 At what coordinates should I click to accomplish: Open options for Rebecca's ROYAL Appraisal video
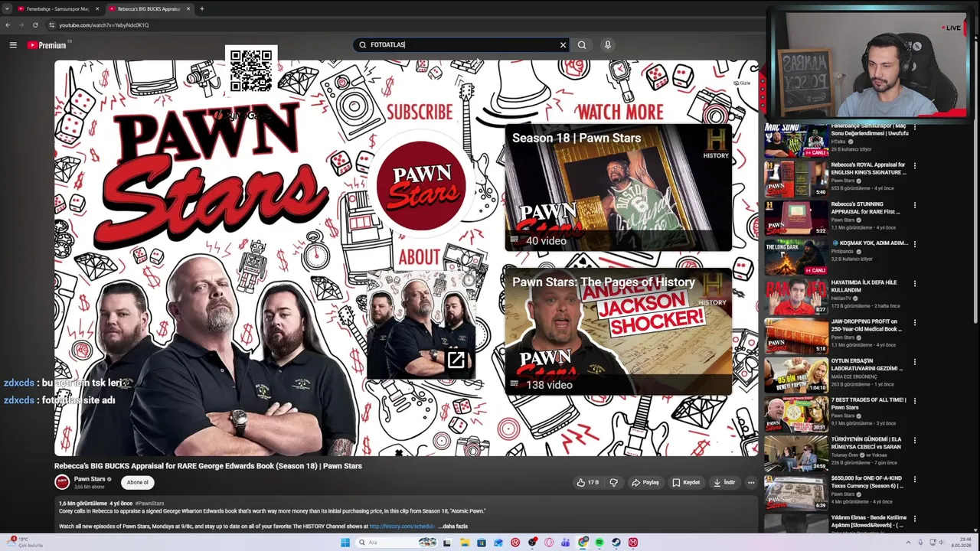pyautogui.click(x=914, y=165)
